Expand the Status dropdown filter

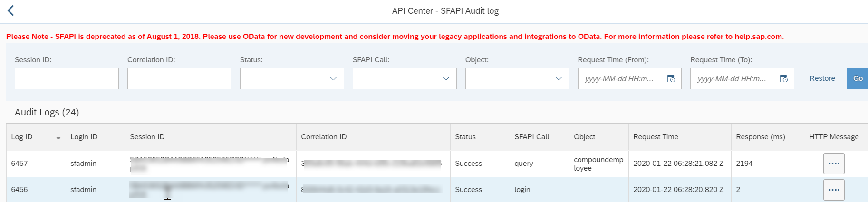click(x=333, y=79)
